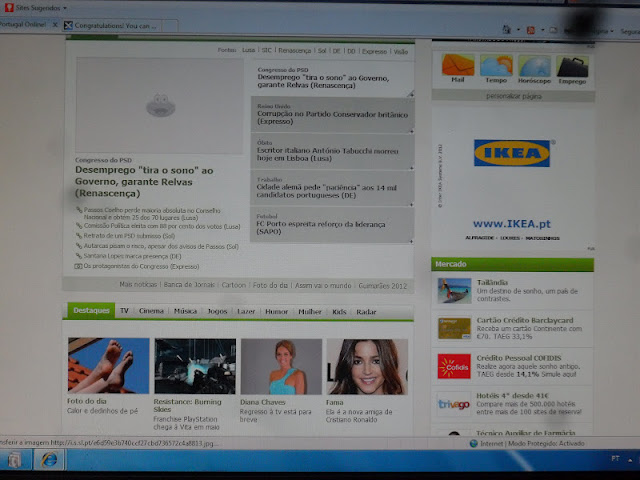Select the Mulher tab
Screen dimensions: 640x480
point(310,312)
